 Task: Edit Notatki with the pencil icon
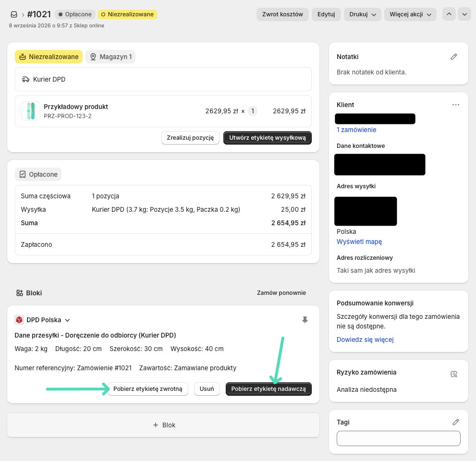pos(454,57)
